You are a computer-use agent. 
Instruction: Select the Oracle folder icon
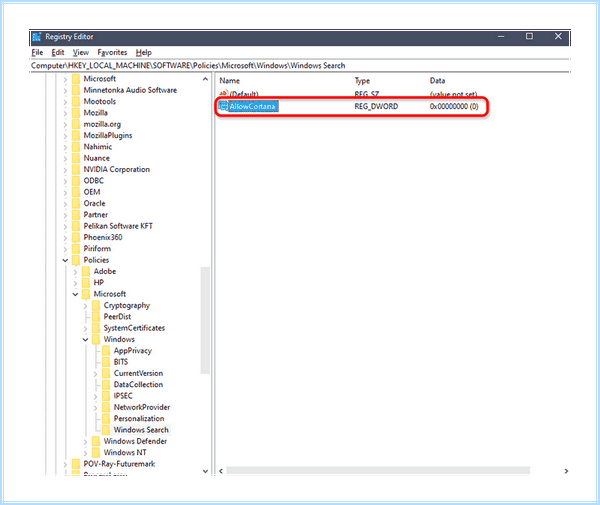click(x=76, y=203)
